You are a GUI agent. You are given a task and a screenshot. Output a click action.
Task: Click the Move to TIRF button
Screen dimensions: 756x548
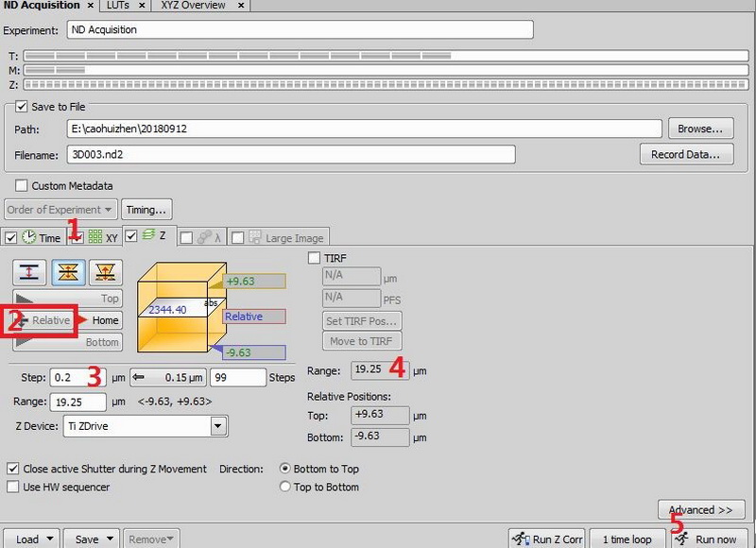pyautogui.click(x=362, y=341)
